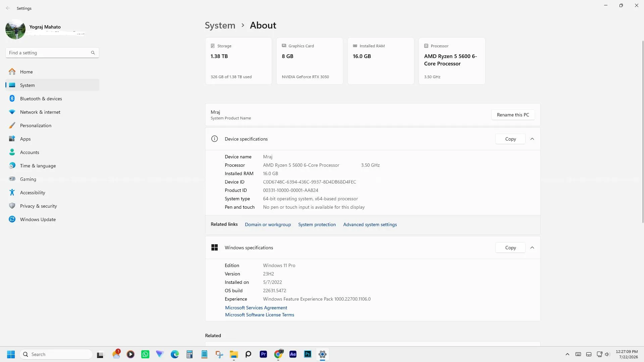
Task: Launch Adobe Photoshop from taskbar
Action: 308,354
